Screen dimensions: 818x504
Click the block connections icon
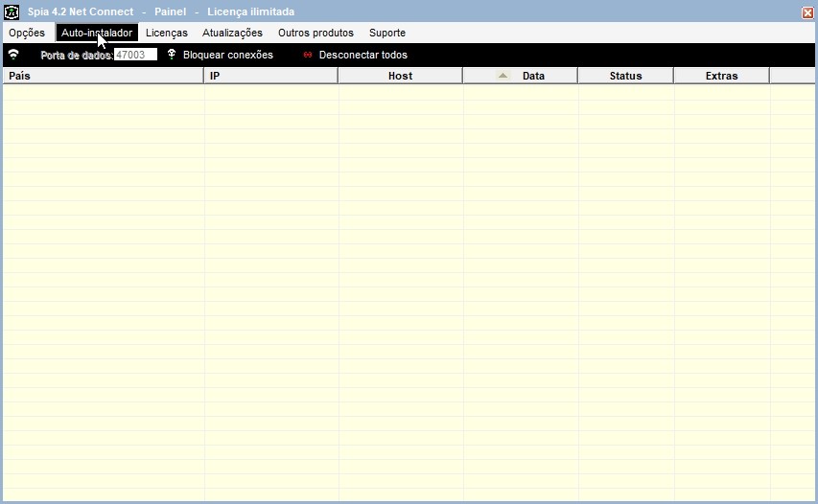(x=172, y=55)
